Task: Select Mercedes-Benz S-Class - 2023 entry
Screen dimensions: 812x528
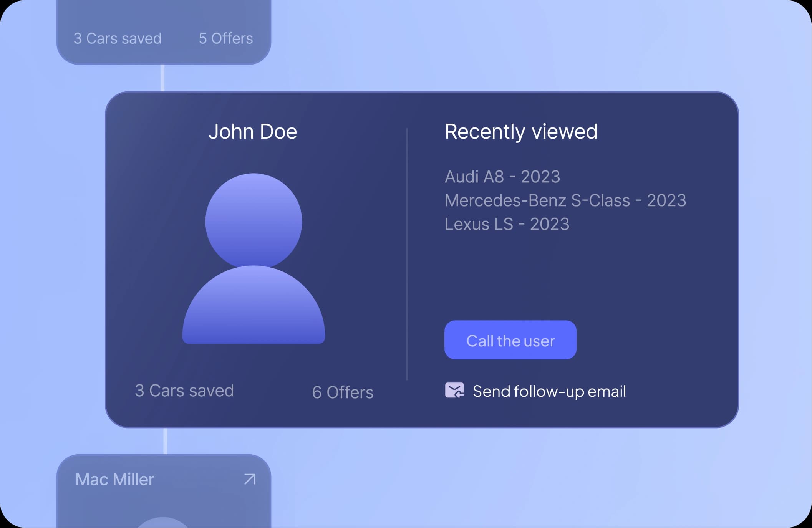Action: coord(565,200)
